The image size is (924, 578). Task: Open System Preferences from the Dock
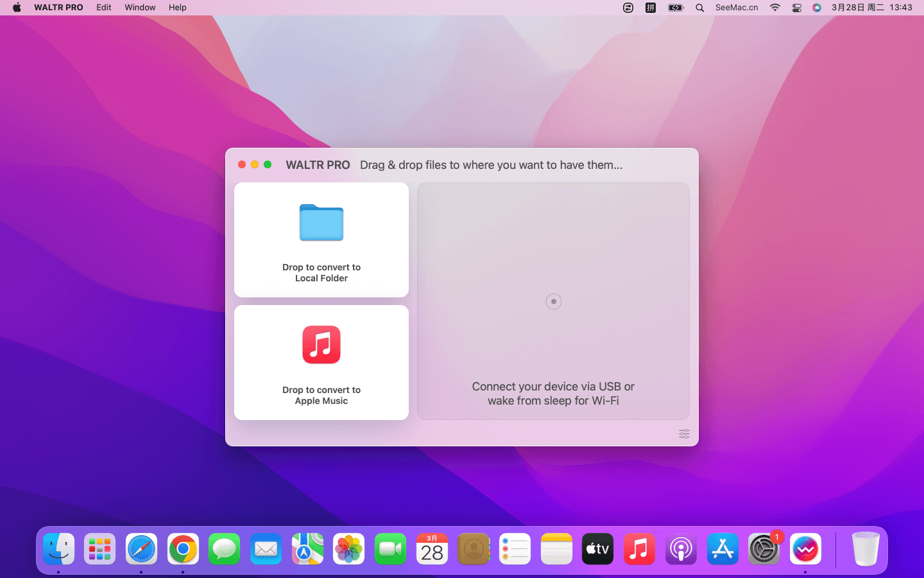click(x=764, y=550)
